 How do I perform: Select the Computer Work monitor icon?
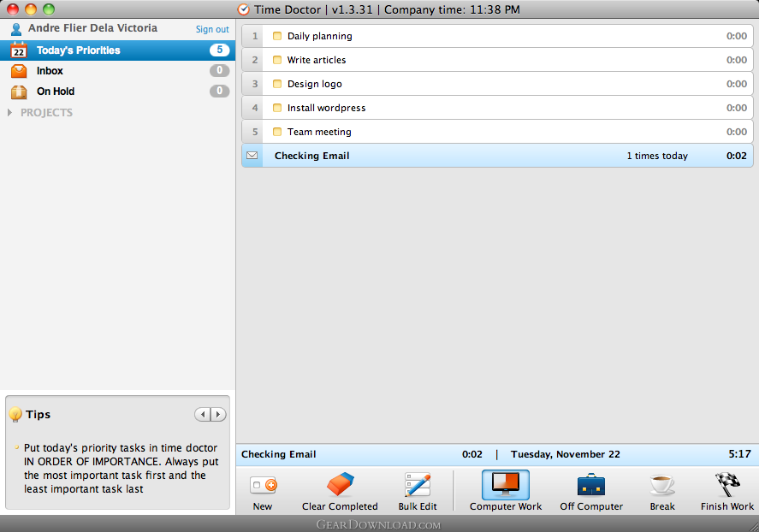(506, 485)
